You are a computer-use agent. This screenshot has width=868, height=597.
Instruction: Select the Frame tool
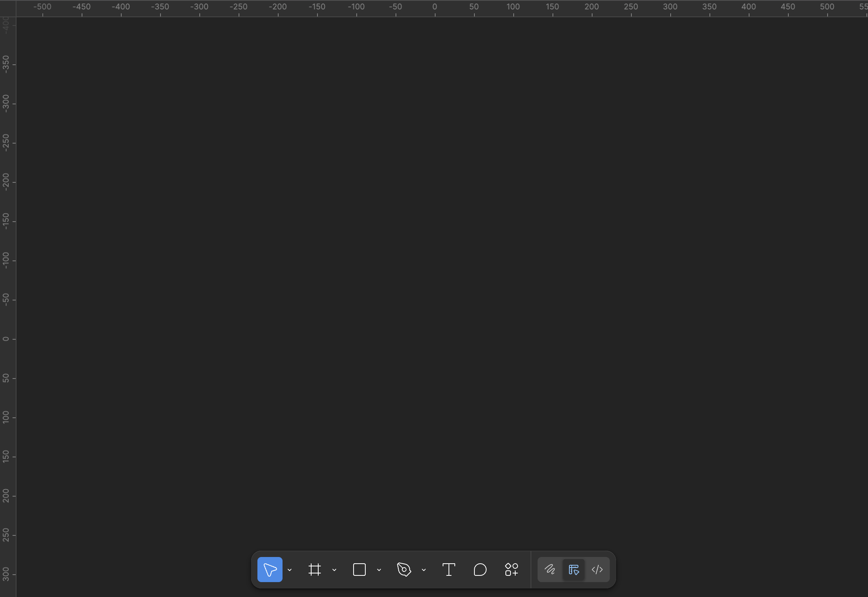coord(314,570)
